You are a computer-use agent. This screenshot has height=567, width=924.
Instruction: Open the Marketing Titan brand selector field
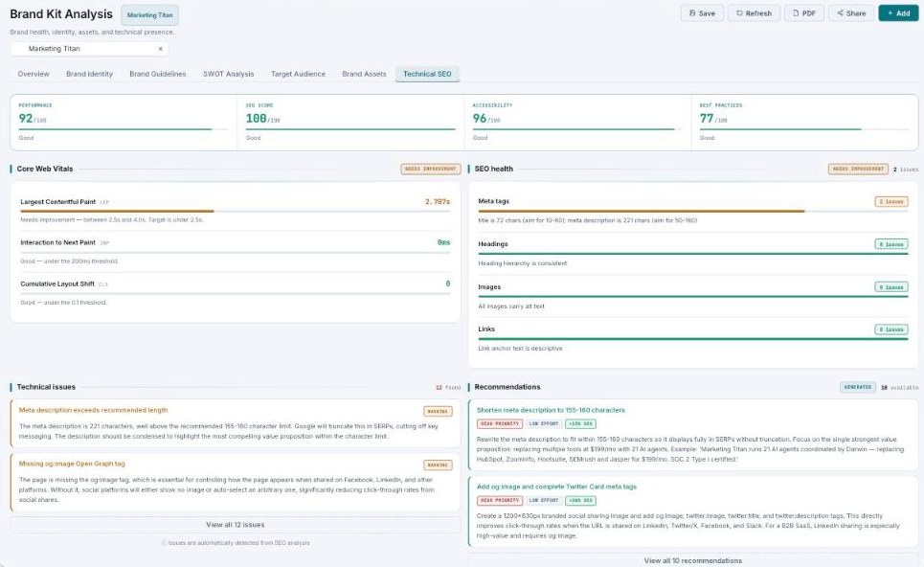(89, 49)
